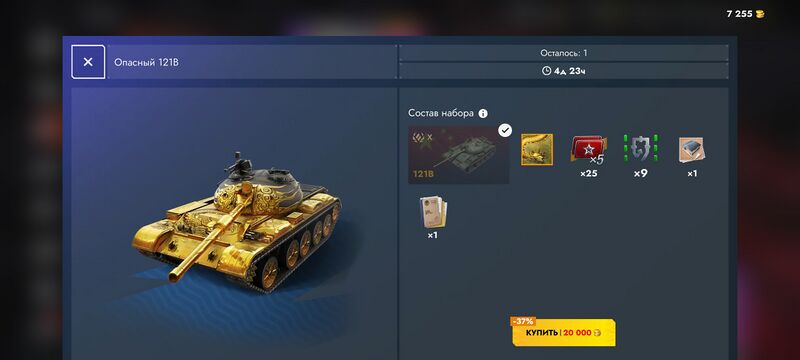Inspect the golden dragon camouflage icon
The height and width of the screenshot is (360, 800).
click(x=537, y=149)
